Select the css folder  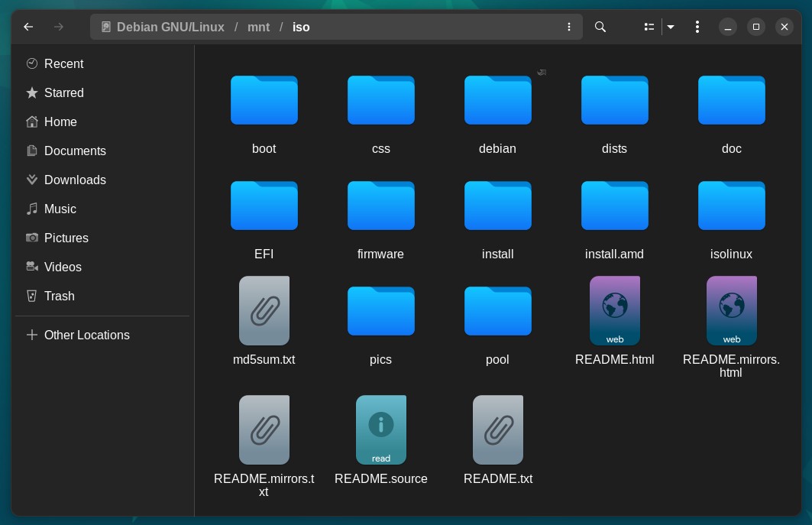pyautogui.click(x=381, y=100)
